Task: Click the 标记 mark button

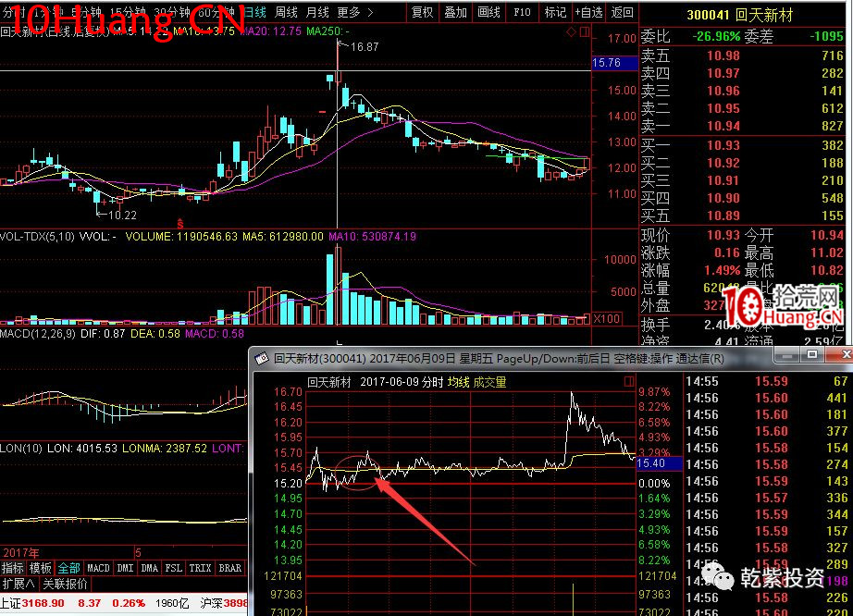Action: pyautogui.click(x=555, y=12)
